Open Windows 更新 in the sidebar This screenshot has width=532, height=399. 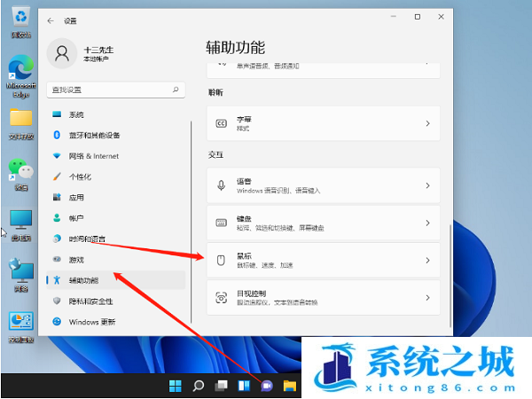pos(91,321)
